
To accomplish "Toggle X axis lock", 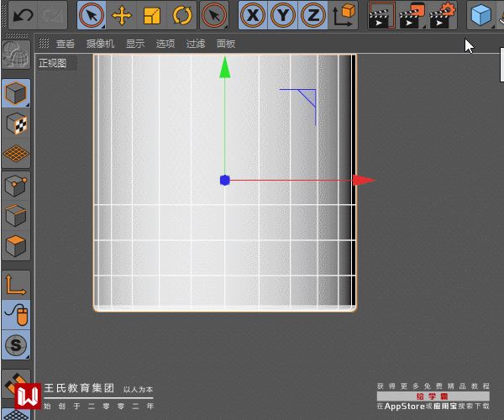I will pyautogui.click(x=254, y=15).
